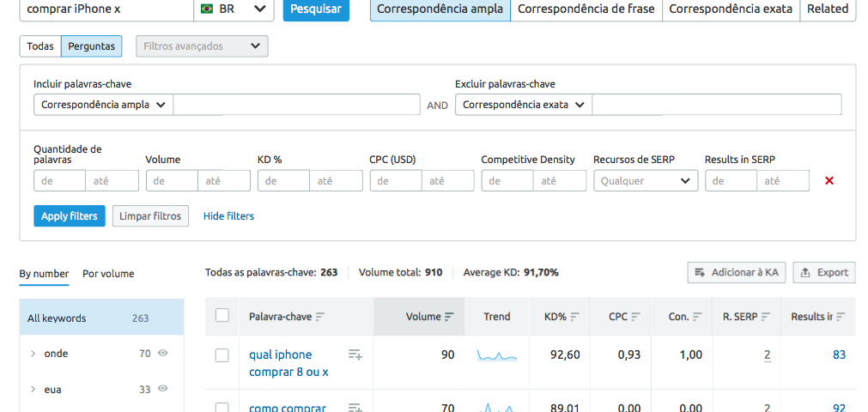Viewport: 868px width, 412px height.
Task: Focus the include keywords text field
Action: coord(297,105)
